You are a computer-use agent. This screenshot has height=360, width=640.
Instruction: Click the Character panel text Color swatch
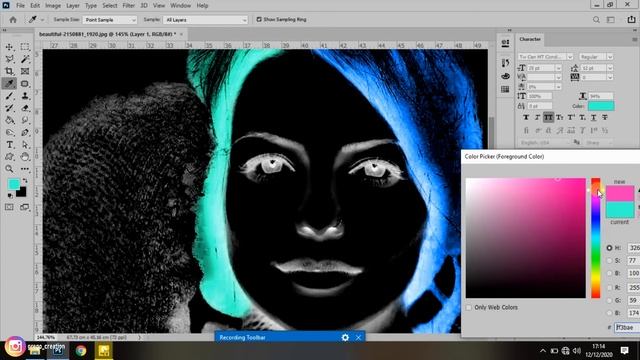point(601,106)
